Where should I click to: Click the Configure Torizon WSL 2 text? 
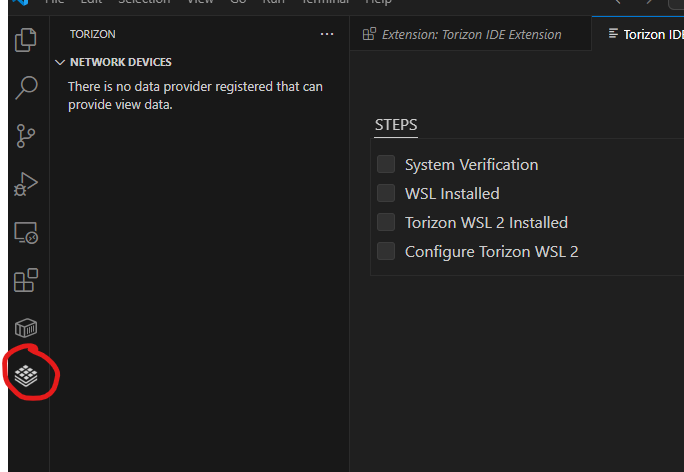(492, 252)
